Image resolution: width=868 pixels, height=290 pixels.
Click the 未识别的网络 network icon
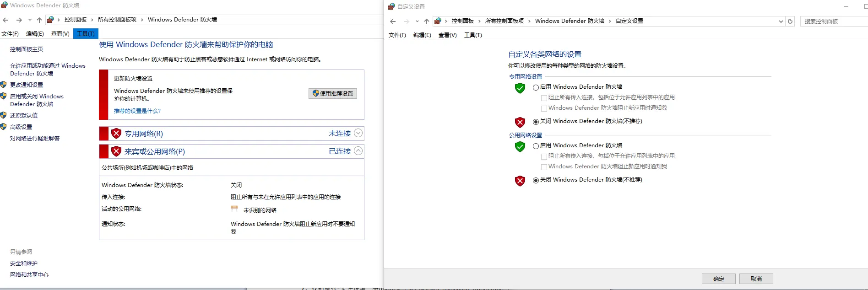(x=234, y=209)
